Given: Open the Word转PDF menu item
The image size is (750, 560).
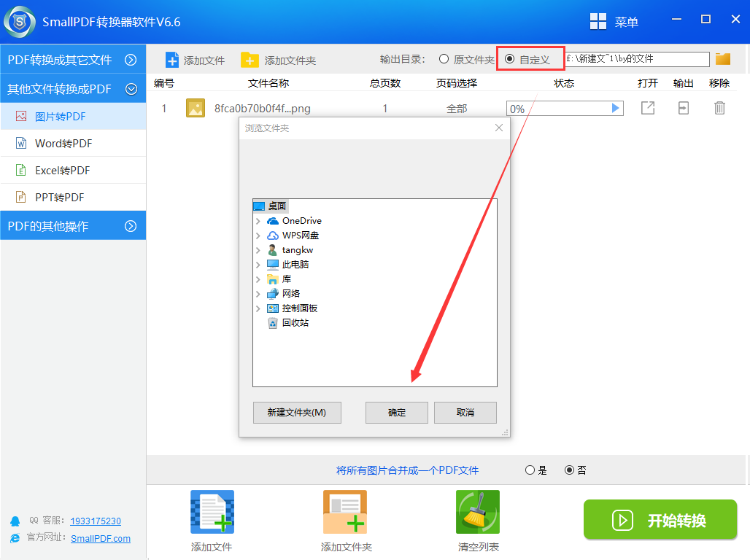Looking at the screenshot, I should (x=73, y=143).
